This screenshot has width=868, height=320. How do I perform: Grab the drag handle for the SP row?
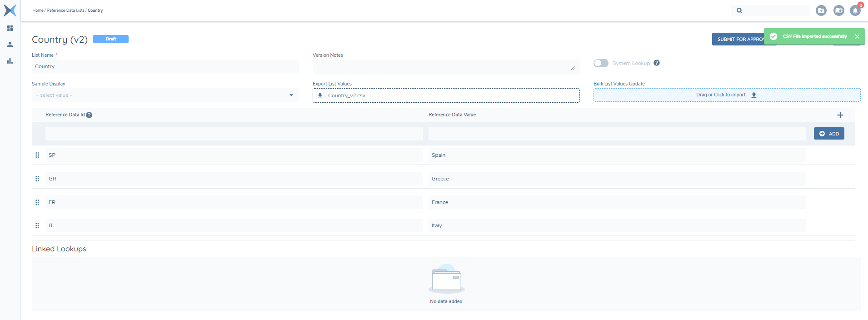pyautogui.click(x=37, y=155)
